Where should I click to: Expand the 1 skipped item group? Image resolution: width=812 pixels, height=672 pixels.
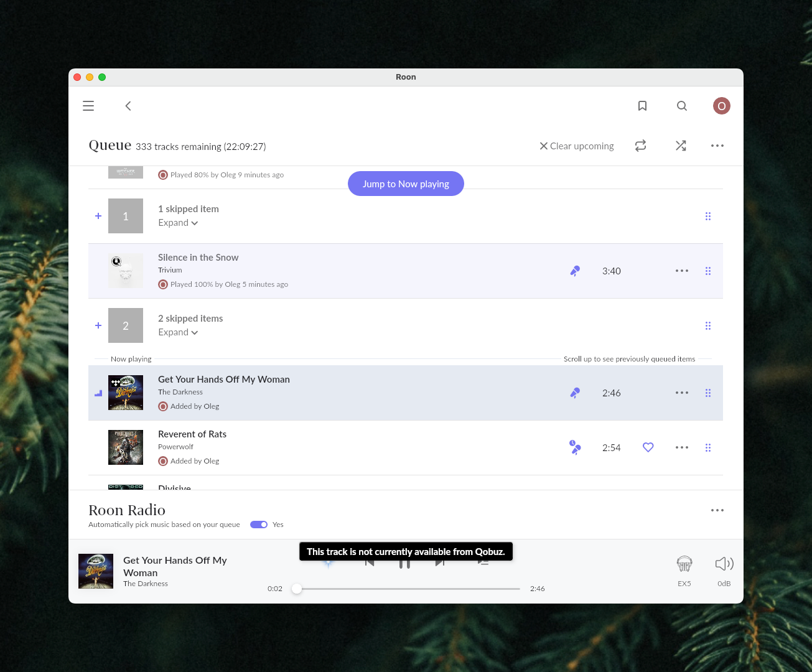(x=178, y=223)
